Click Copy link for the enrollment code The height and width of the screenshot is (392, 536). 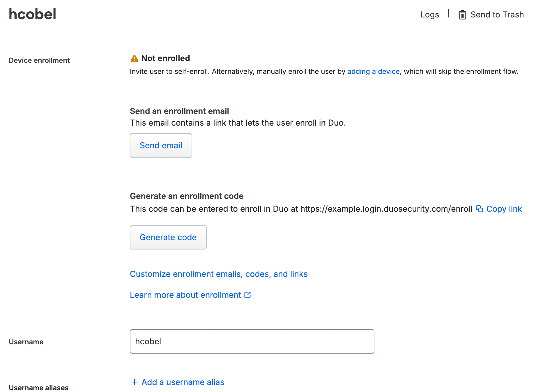tap(504, 209)
